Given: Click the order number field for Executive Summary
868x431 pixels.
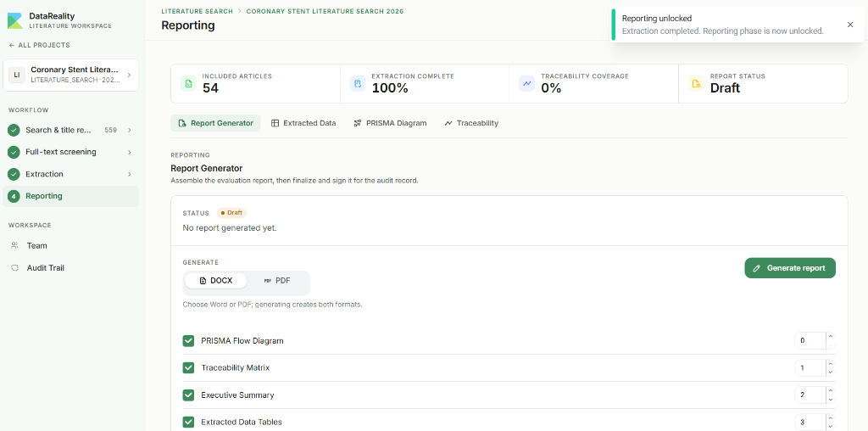Looking at the screenshot, I should pyautogui.click(x=810, y=395).
